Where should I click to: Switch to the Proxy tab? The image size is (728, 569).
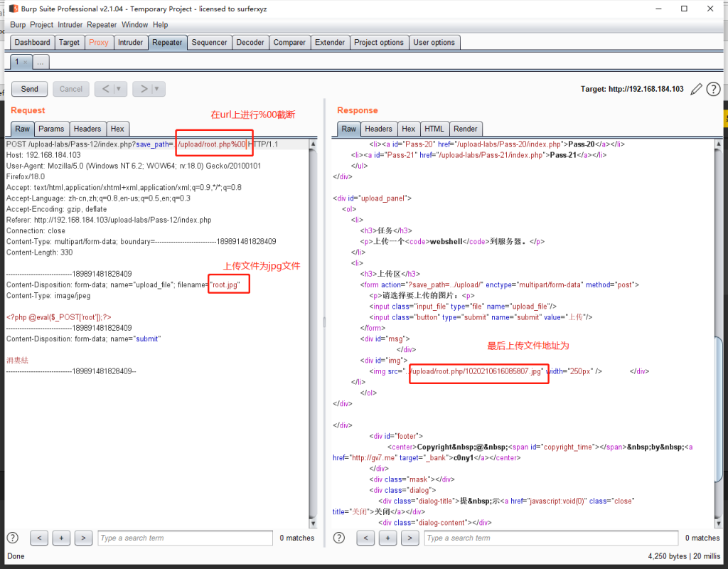[98, 42]
